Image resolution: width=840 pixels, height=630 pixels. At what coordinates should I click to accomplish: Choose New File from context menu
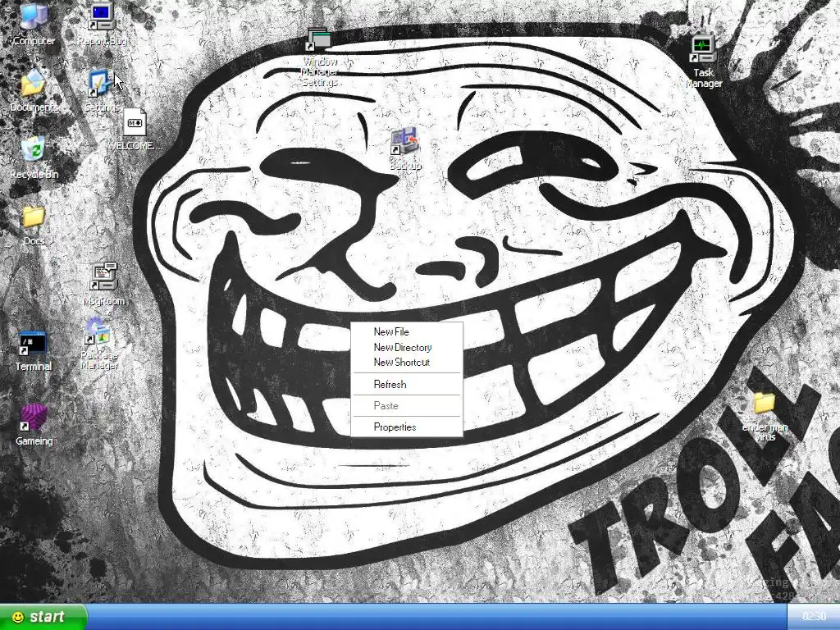[407, 331]
